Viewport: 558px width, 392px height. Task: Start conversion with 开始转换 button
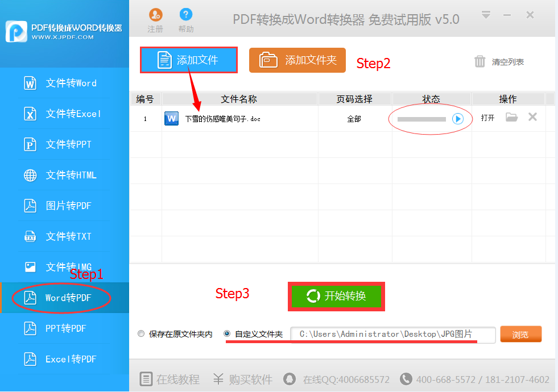336,296
